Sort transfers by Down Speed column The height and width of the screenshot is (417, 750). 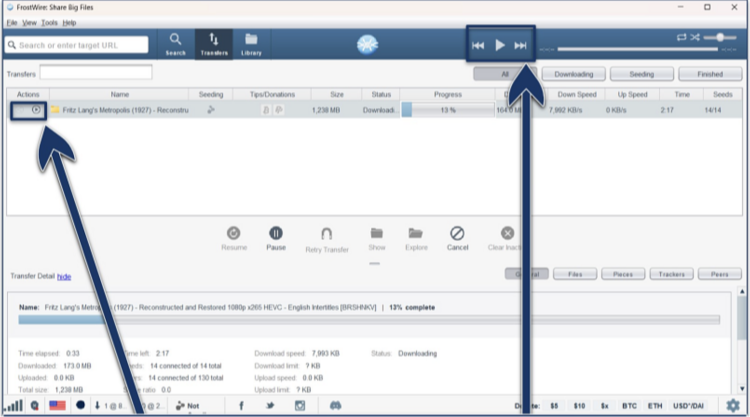577,94
